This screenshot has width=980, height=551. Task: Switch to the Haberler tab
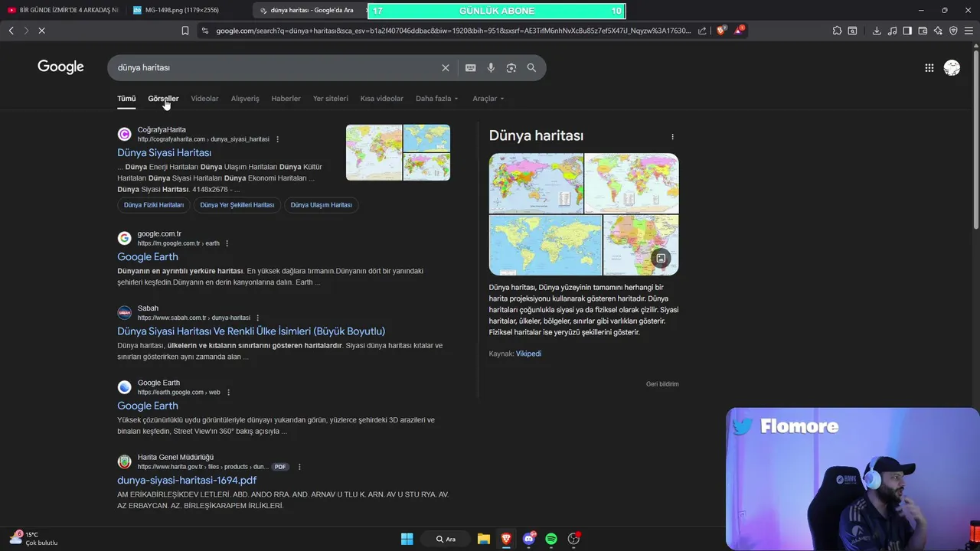286,99
